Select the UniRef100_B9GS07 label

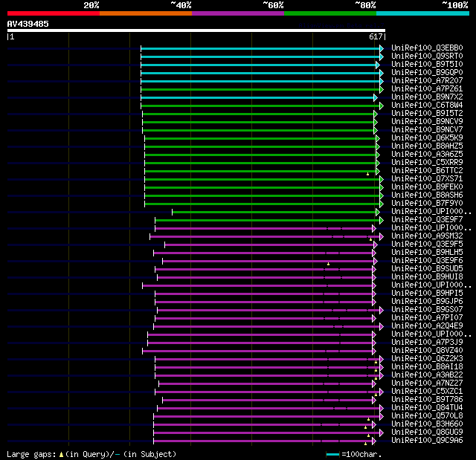427,310
